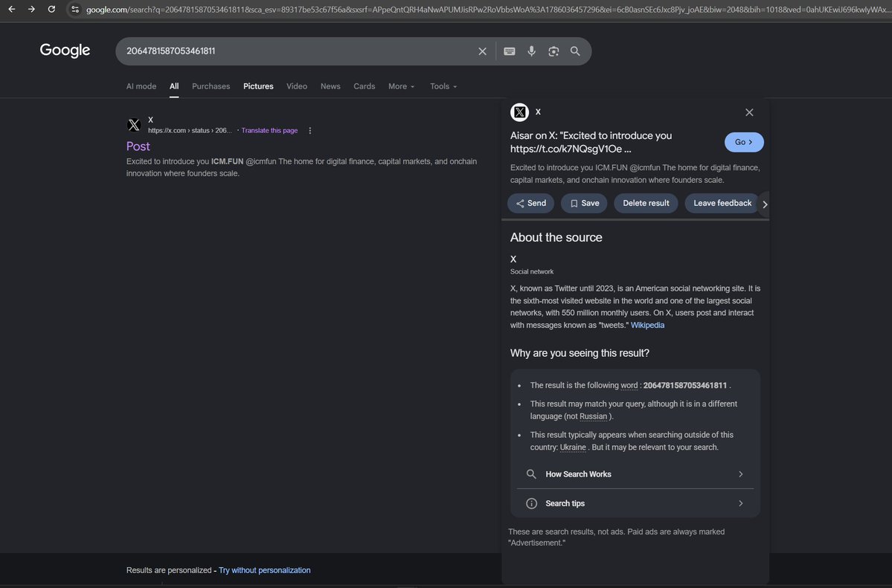
Task: Click the search query input field
Action: pos(298,51)
